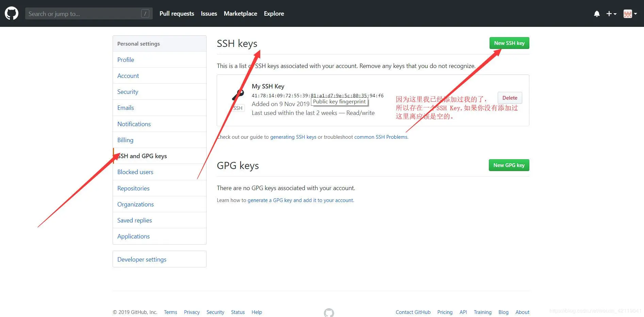644x317 pixels.
Task: Open the user avatar menu
Action: click(x=630, y=14)
